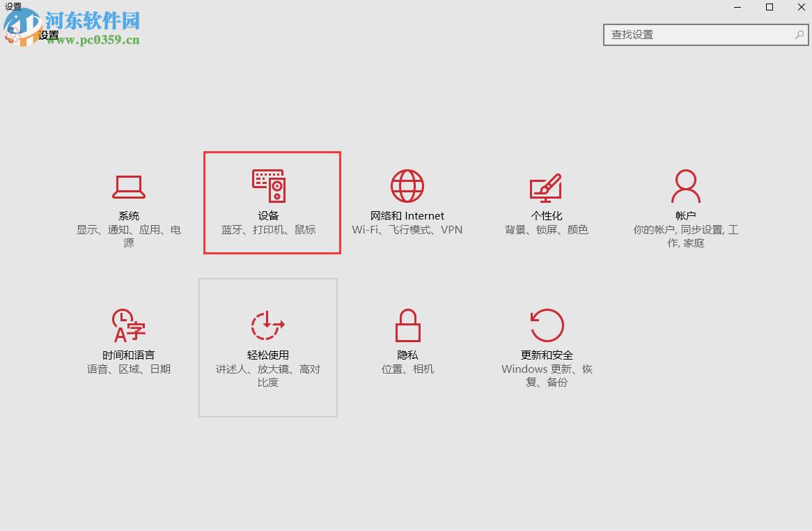Open 帐户 (Accounts) via person icon

[x=686, y=186]
